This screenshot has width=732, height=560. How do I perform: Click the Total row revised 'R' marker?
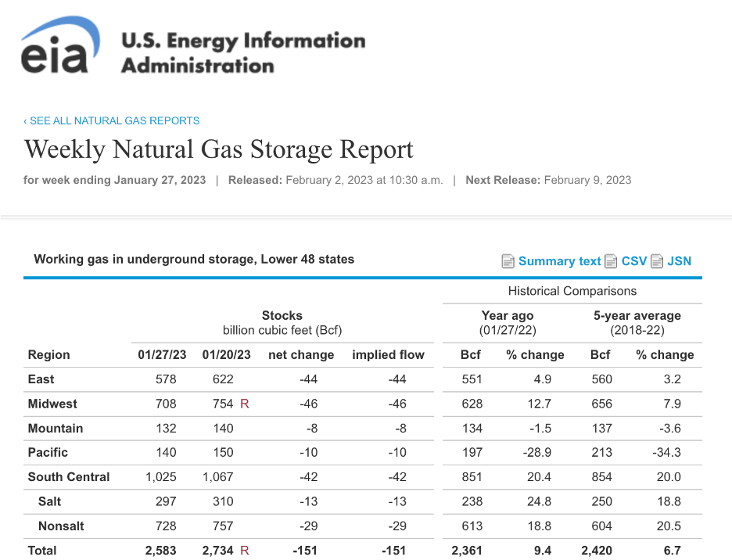coord(245,551)
